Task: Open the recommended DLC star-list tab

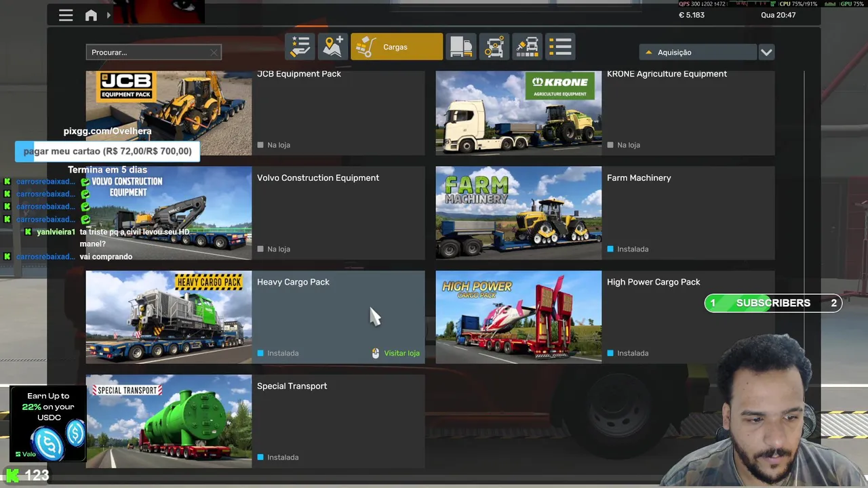Action: [x=300, y=47]
